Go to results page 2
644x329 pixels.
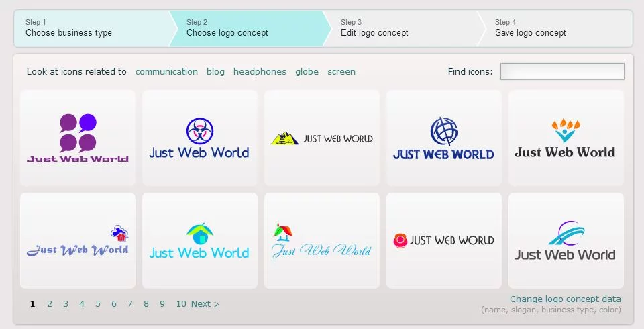pyautogui.click(x=50, y=304)
